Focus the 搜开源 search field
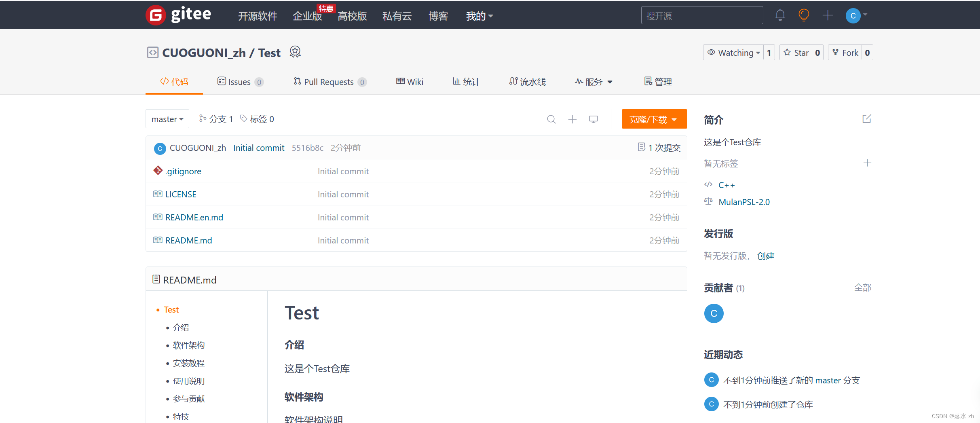The height and width of the screenshot is (423, 980). [702, 15]
